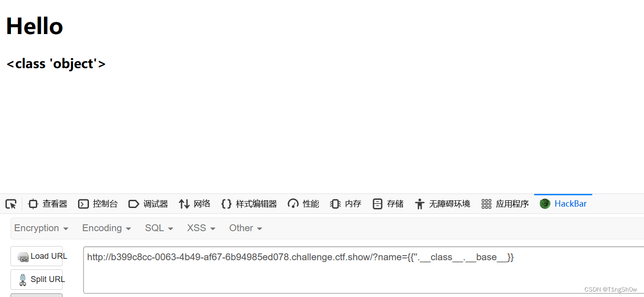Open the XSS dropdown menu
This screenshot has height=297, width=644.
tap(201, 228)
